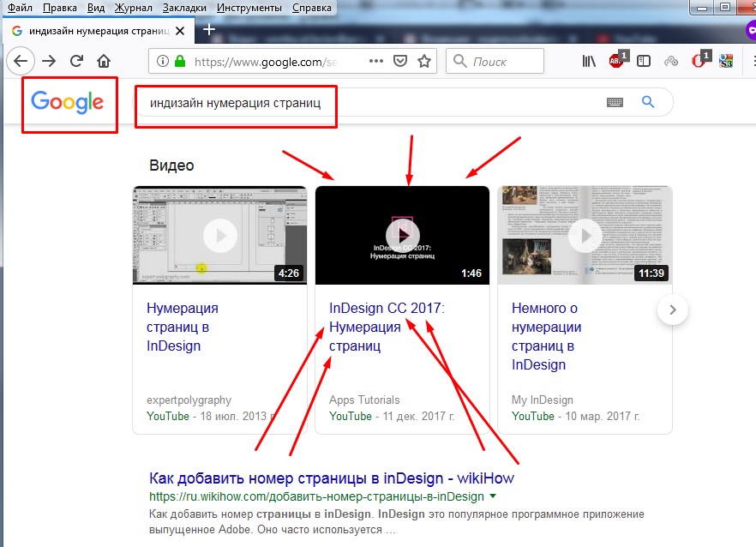Image resolution: width=756 pixels, height=547 pixels.
Task: Open the on-screen keyboard icon in search bar
Action: click(615, 100)
